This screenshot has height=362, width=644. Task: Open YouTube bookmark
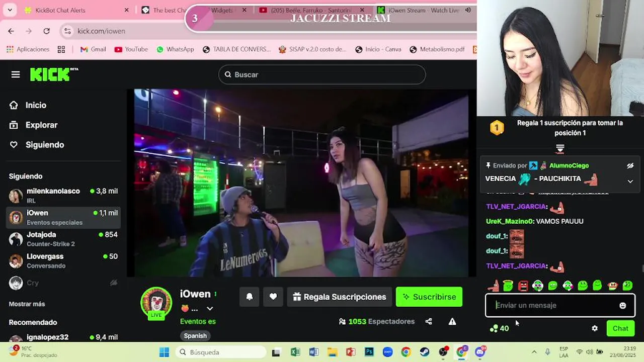pos(131,49)
